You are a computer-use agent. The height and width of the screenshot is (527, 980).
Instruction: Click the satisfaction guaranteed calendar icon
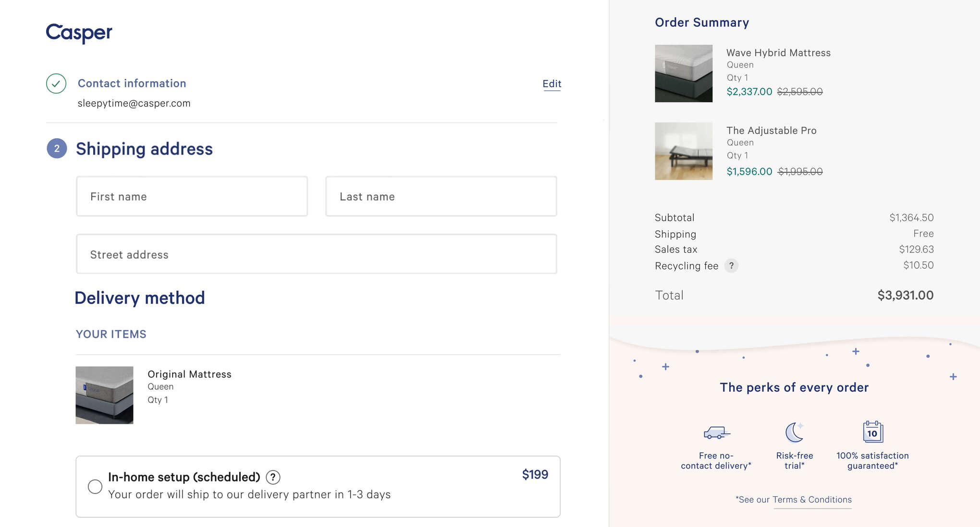(872, 432)
